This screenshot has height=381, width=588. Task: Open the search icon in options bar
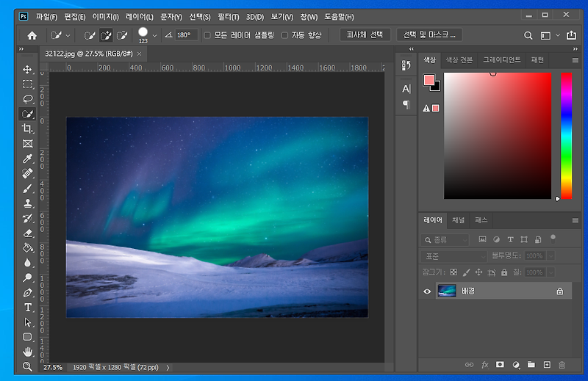[528, 35]
